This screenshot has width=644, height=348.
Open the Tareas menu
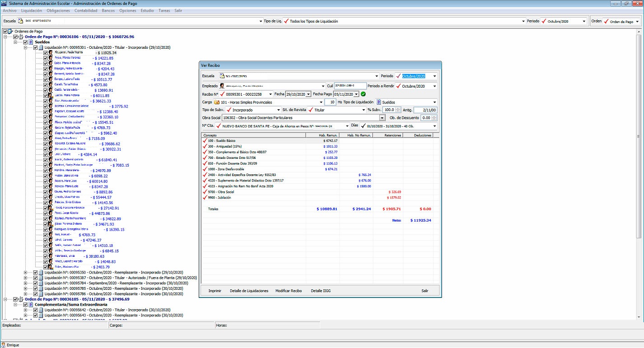[x=164, y=10]
